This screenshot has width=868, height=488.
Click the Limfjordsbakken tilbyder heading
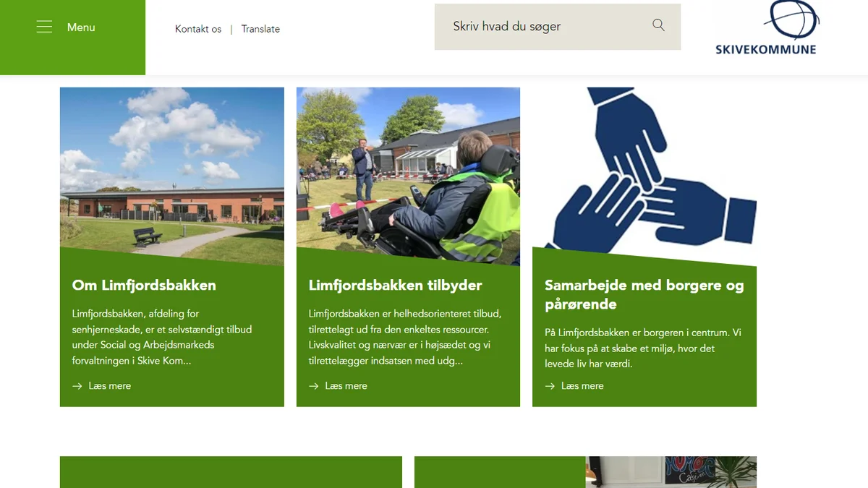(395, 285)
